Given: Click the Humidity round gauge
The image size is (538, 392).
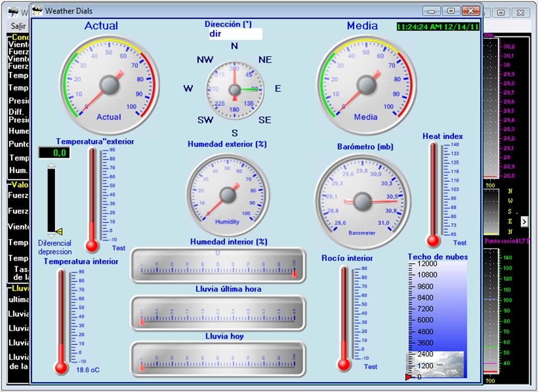Looking at the screenshot, I should tap(227, 195).
